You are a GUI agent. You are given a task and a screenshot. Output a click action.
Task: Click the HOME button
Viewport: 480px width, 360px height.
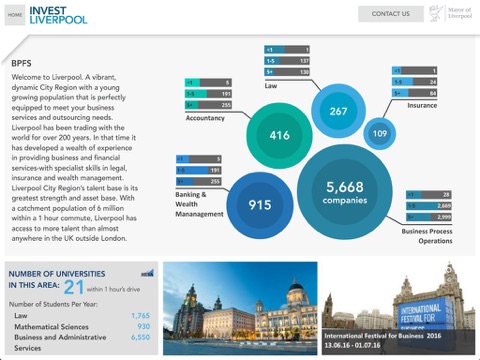15,15
